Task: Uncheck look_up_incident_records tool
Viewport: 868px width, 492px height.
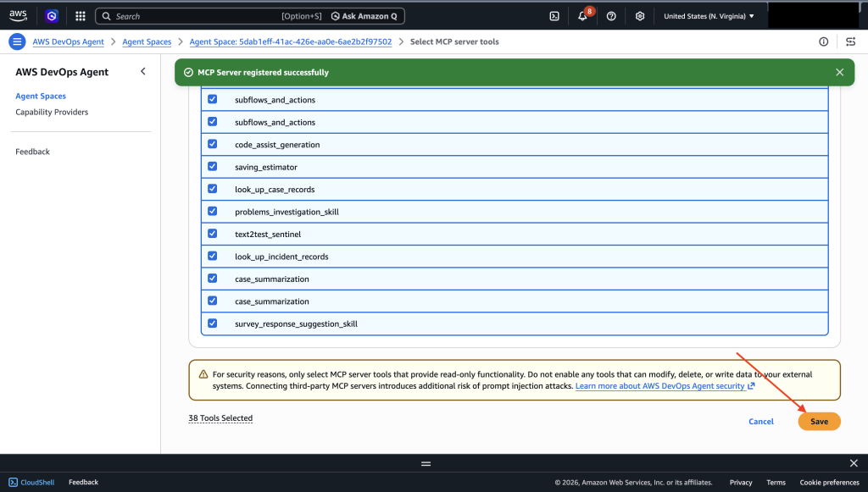Action: point(213,256)
